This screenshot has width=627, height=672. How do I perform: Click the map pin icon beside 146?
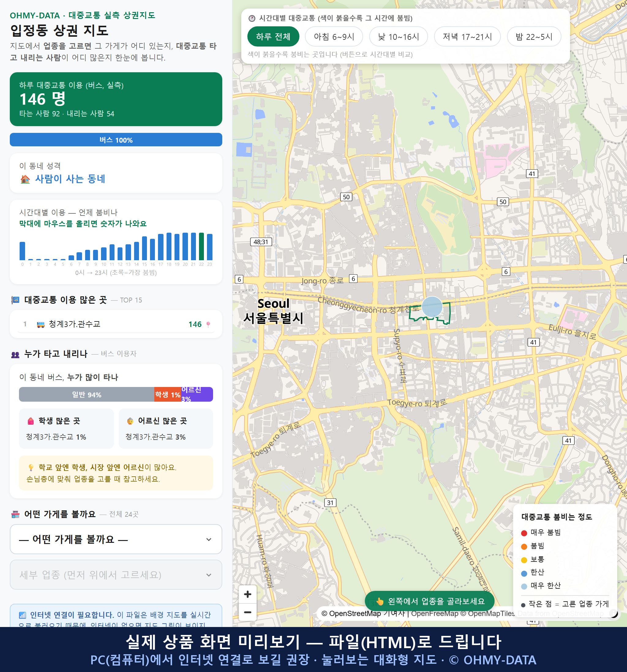[x=208, y=325]
